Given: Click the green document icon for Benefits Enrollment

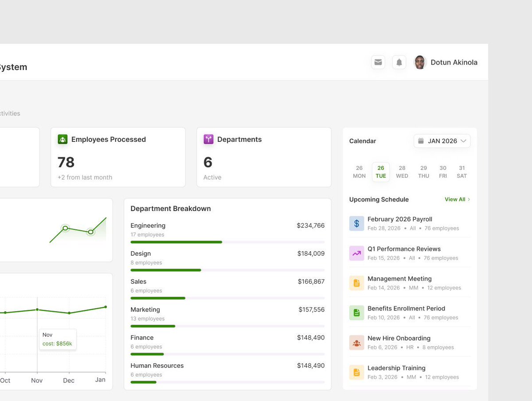Looking at the screenshot, I should (356, 312).
